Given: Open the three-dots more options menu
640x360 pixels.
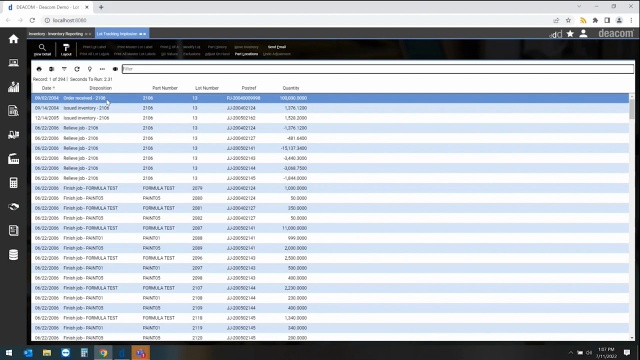Looking at the screenshot, I should [x=102, y=69].
